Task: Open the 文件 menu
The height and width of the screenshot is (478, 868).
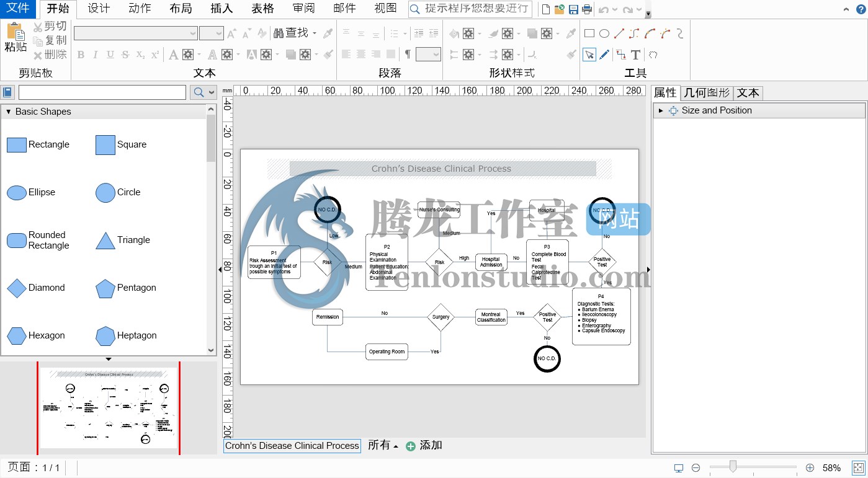Action: (17, 9)
